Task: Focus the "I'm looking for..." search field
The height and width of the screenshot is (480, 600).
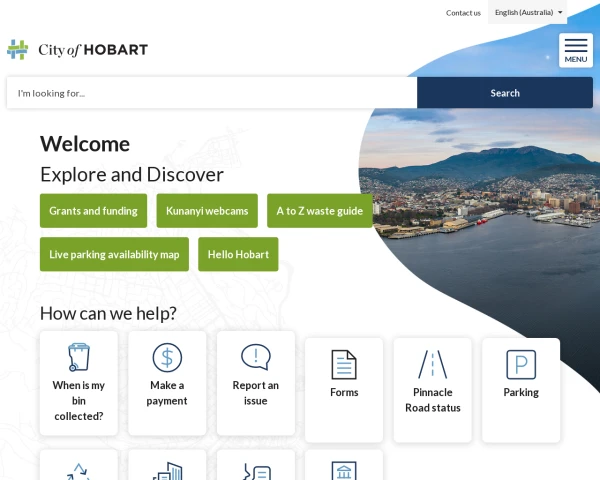Action: pyautogui.click(x=211, y=93)
